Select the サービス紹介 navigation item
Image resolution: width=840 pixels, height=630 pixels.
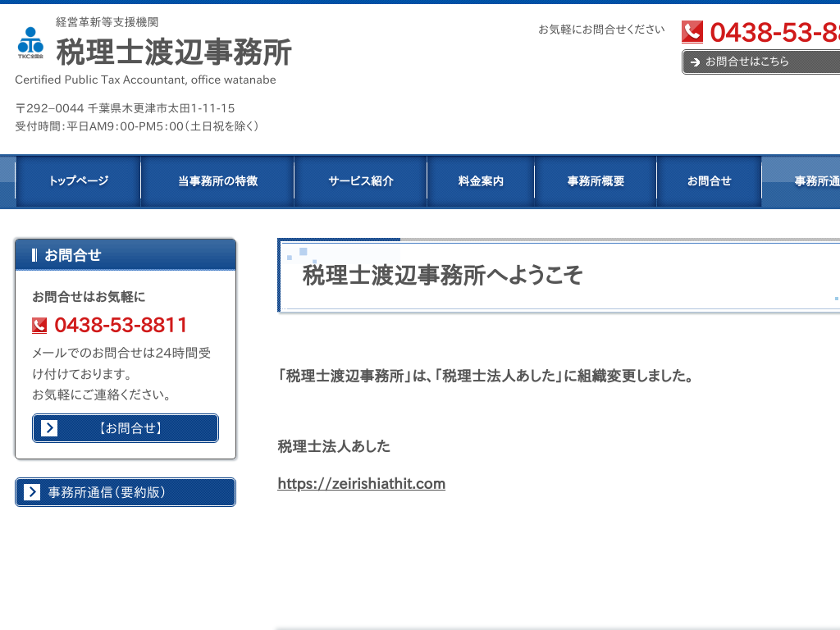361,181
